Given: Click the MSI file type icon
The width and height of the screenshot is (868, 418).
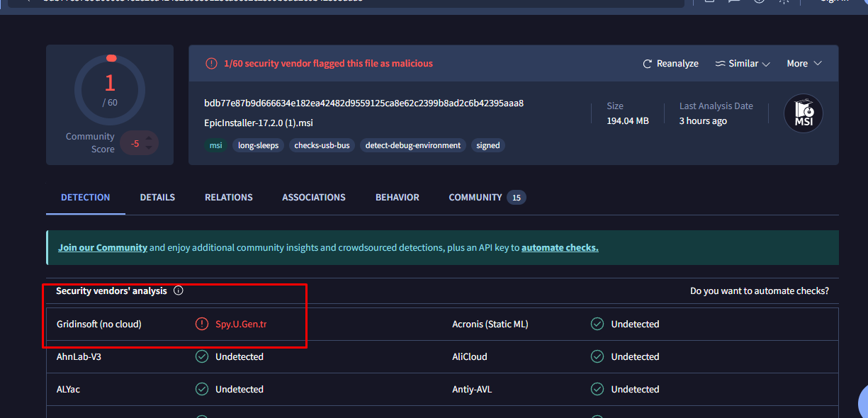Looking at the screenshot, I should [x=804, y=113].
